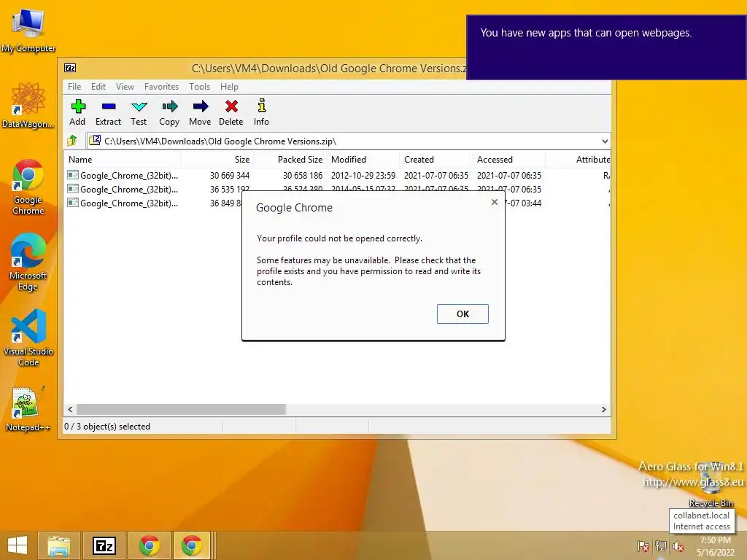Extract files using the Extract toolbar icon
This screenshot has height=560, width=747.
(108, 112)
